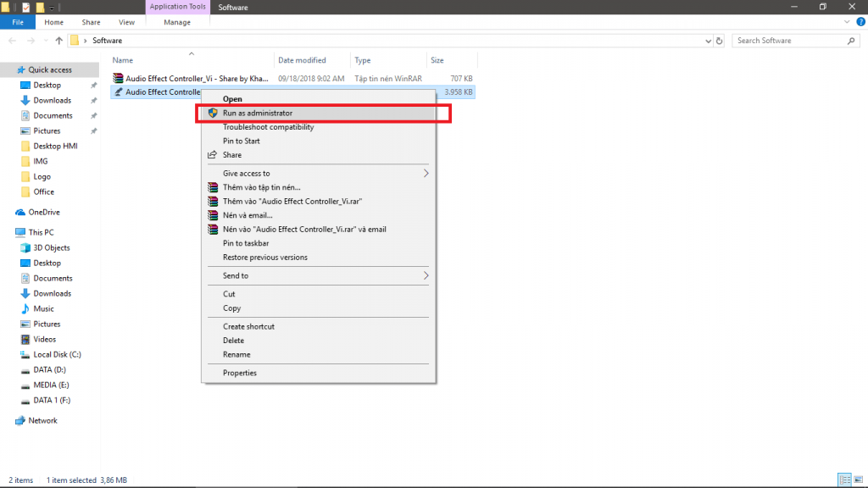
Task: Select Music folder under This PC
Action: pyautogui.click(x=43, y=308)
